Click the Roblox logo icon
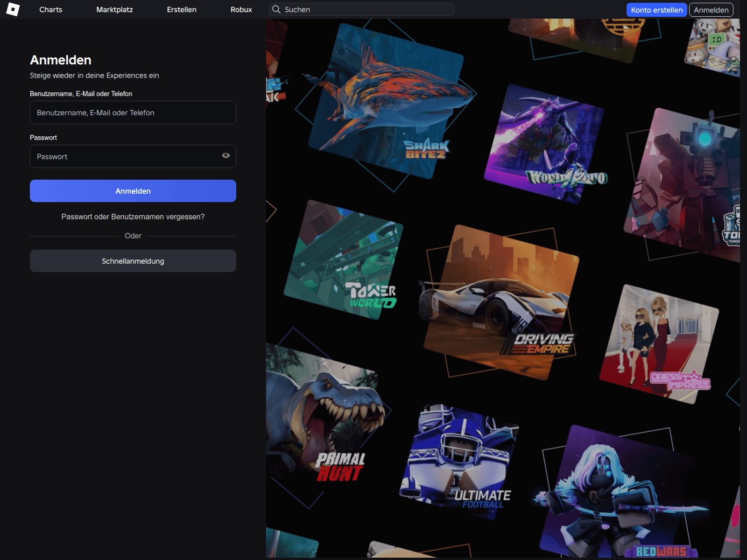The width and height of the screenshot is (747, 560). click(x=13, y=9)
